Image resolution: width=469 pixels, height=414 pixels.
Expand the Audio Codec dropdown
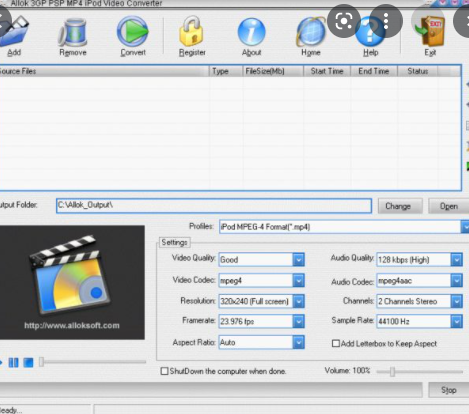(x=456, y=280)
